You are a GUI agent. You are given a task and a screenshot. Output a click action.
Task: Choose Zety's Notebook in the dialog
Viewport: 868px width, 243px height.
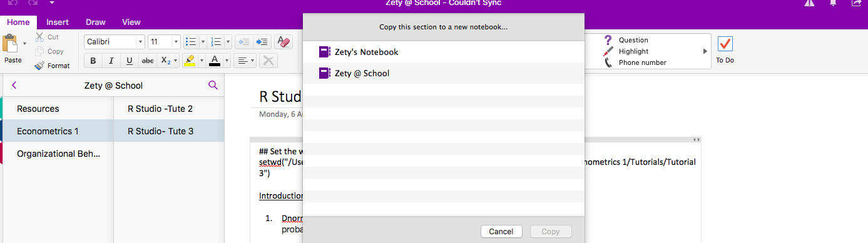(444, 52)
